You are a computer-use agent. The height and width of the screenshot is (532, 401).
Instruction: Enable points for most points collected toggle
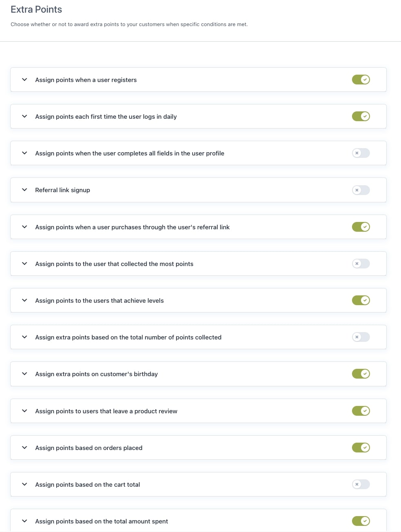pos(361,264)
